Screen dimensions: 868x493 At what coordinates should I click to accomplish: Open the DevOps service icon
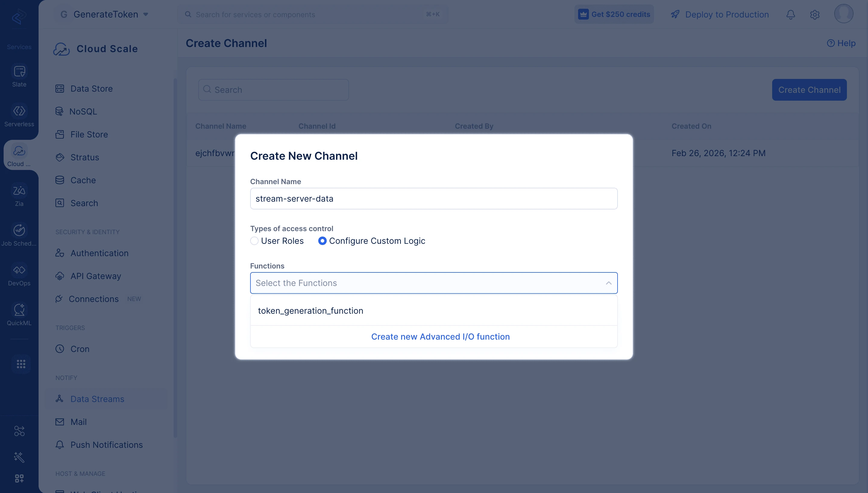pyautogui.click(x=19, y=270)
